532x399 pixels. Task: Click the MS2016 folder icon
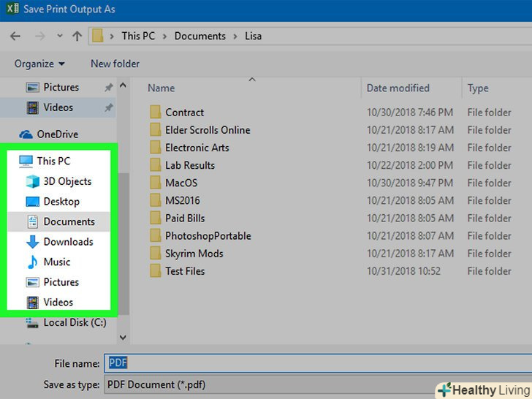(156, 200)
